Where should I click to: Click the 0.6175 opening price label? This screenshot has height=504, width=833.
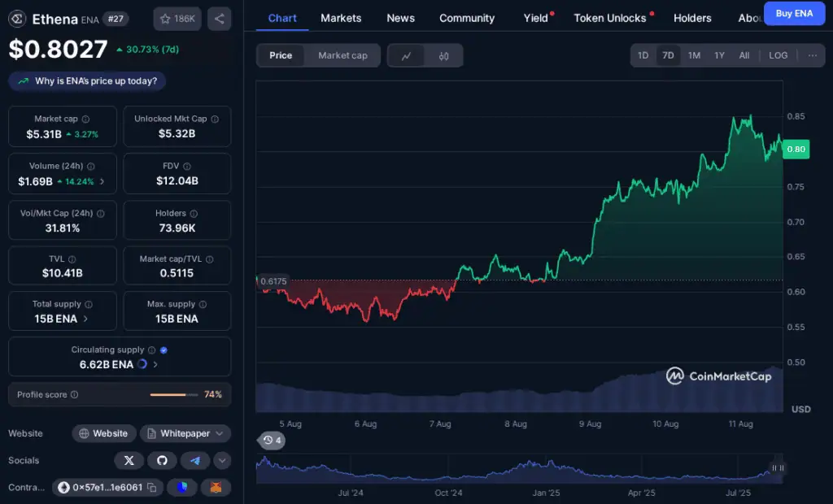pyautogui.click(x=273, y=281)
